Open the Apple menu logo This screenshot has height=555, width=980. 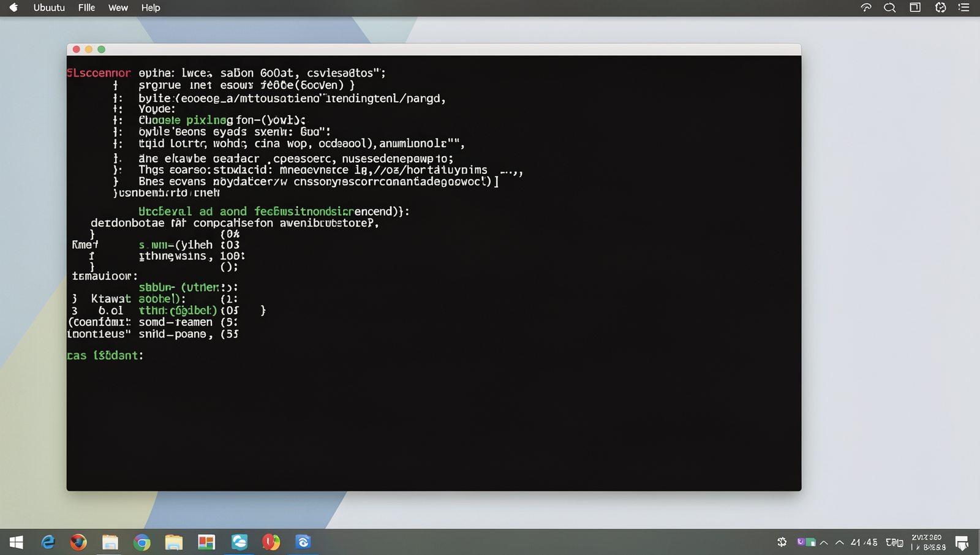13,7
